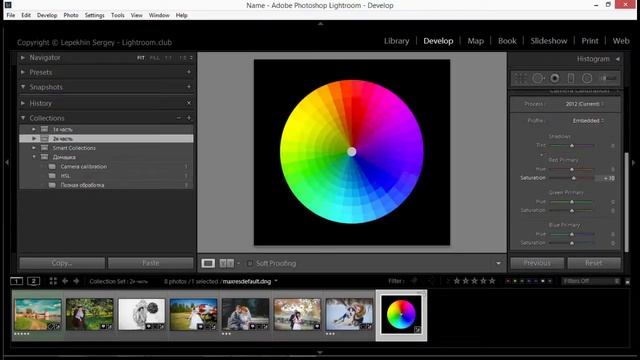Set Navigator zoom to 1:1
Image resolution: width=640 pixels, height=360 pixels.
click(168, 58)
